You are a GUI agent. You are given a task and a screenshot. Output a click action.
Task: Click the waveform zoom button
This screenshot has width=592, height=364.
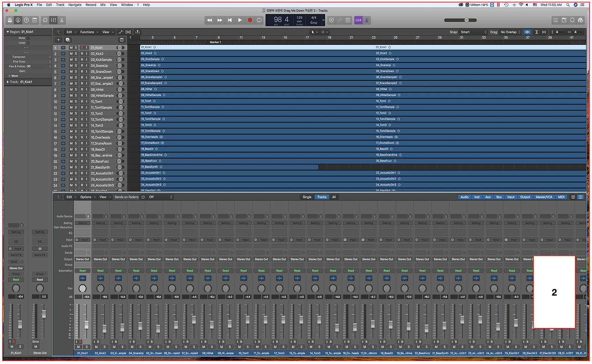528,32
